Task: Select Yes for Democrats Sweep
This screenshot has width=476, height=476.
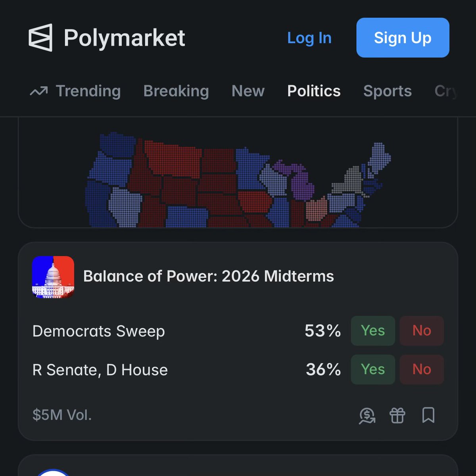Action: click(373, 331)
